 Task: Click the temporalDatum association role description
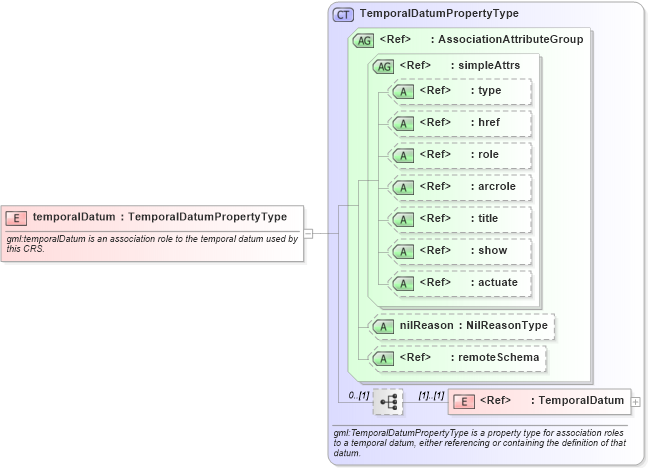pos(152,244)
